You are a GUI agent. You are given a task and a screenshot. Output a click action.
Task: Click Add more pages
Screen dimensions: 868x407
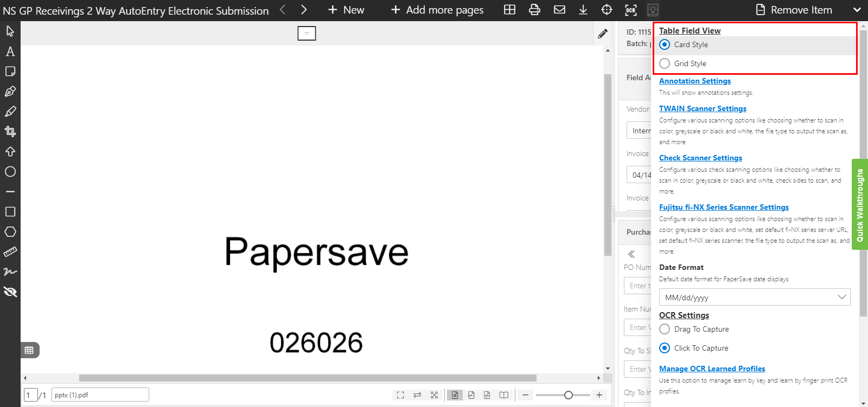[x=437, y=10]
